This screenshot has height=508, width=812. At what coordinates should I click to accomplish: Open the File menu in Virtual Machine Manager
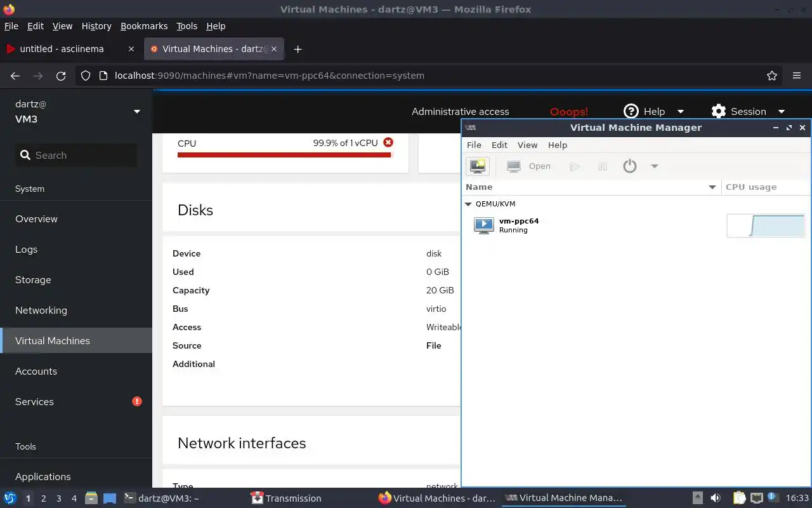(474, 145)
